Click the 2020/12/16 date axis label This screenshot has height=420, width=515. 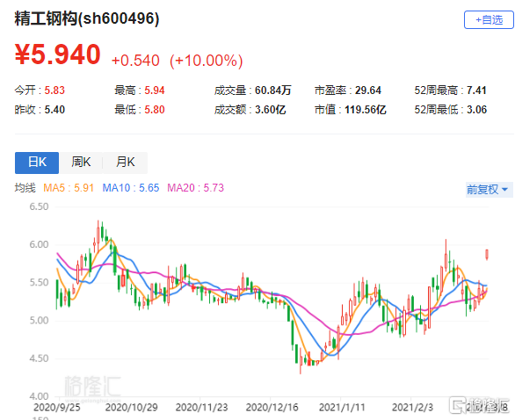click(x=272, y=408)
